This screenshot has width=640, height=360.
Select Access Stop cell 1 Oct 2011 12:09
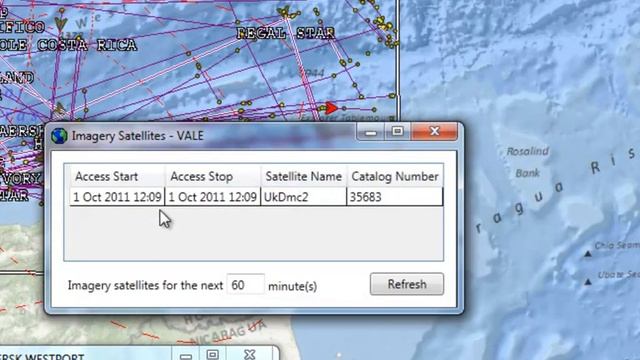click(x=212, y=197)
